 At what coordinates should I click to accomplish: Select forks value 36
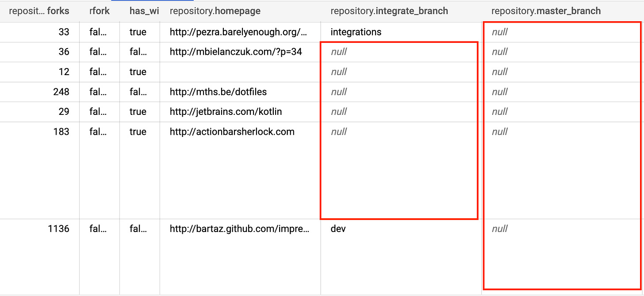click(64, 52)
